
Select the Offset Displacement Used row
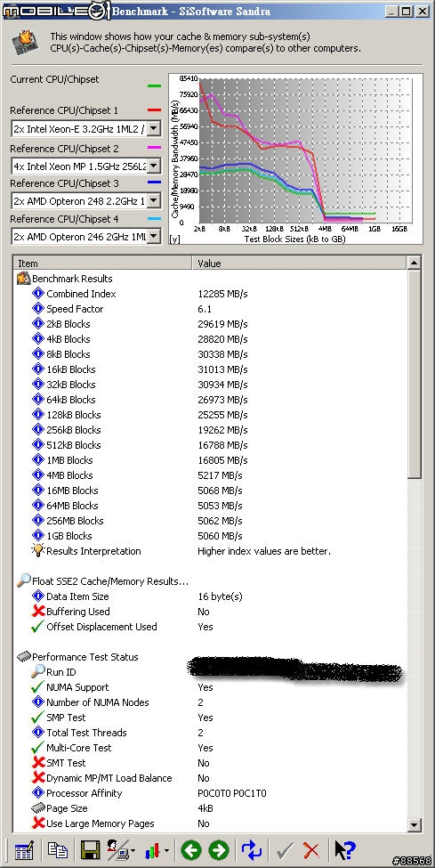click(210, 627)
